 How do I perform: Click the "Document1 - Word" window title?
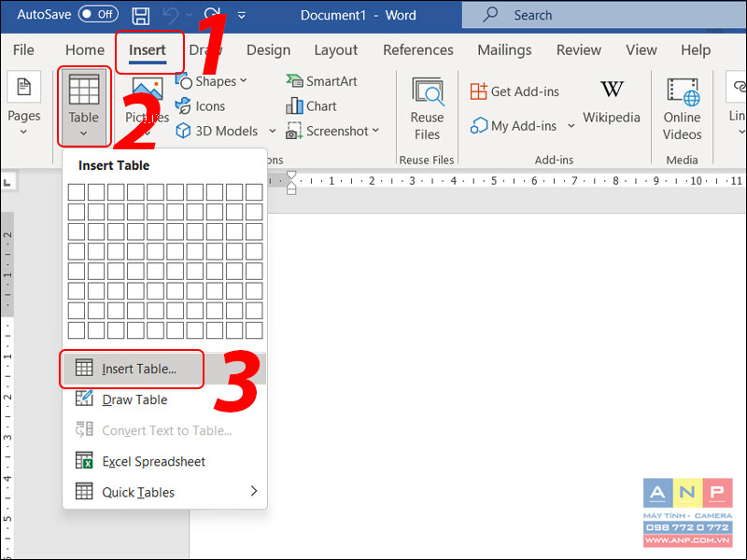tap(359, 15)
